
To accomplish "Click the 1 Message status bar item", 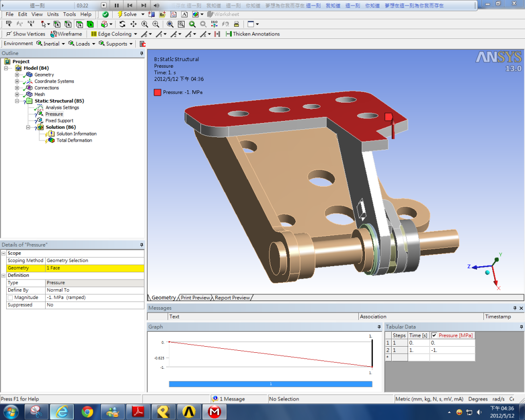I will pyautogui.click(x=232, y=399).
